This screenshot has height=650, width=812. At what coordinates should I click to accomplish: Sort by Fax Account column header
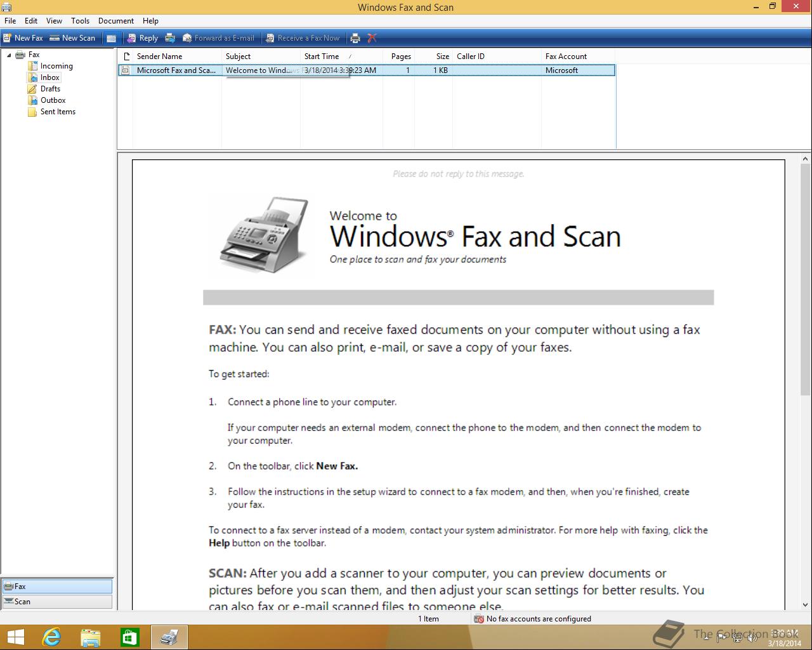578,56
